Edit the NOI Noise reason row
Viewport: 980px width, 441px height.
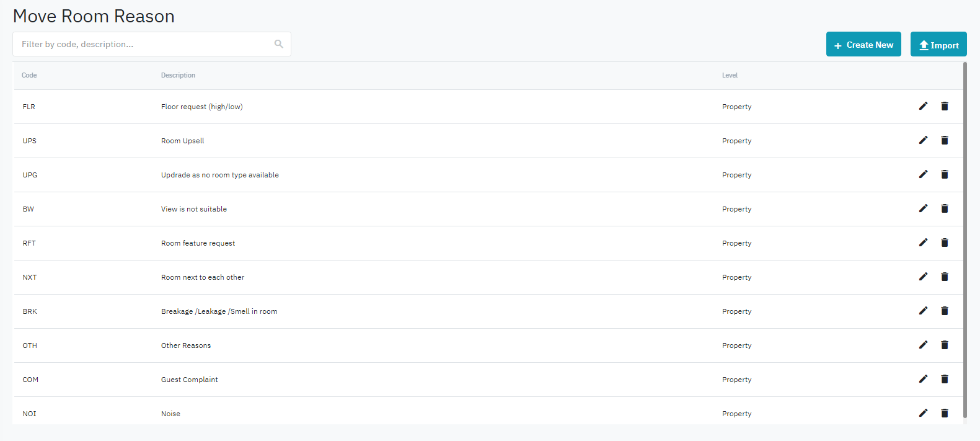[x=923, y=413]
